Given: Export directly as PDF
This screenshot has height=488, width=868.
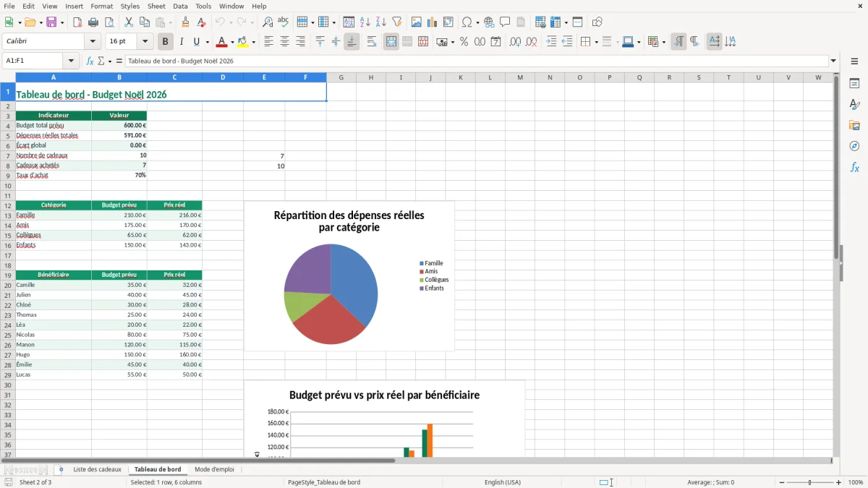Looking at the screenshot, I should 77,22.
